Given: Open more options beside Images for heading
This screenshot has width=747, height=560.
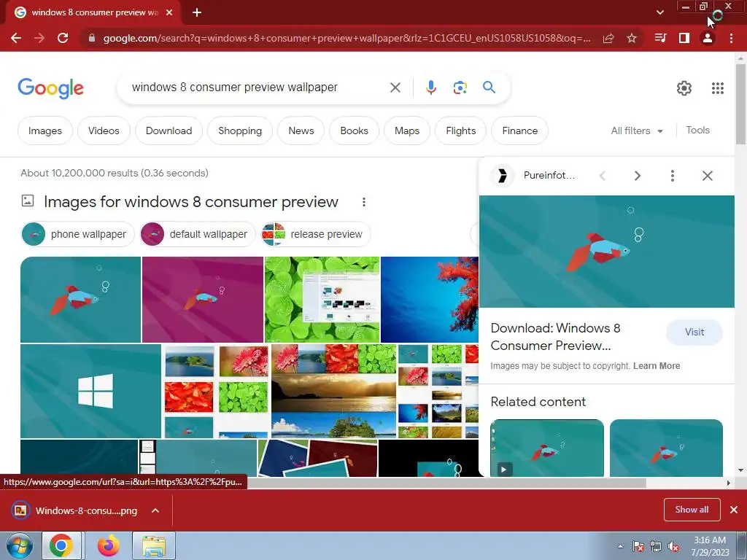Looking at the screenshot, I should [363, 202].
